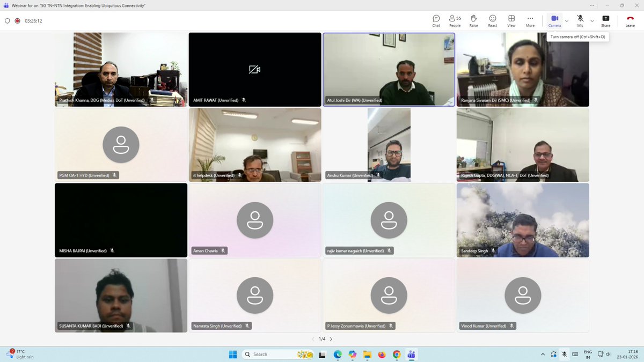Raise your hand in the meeting

[473, 20]
